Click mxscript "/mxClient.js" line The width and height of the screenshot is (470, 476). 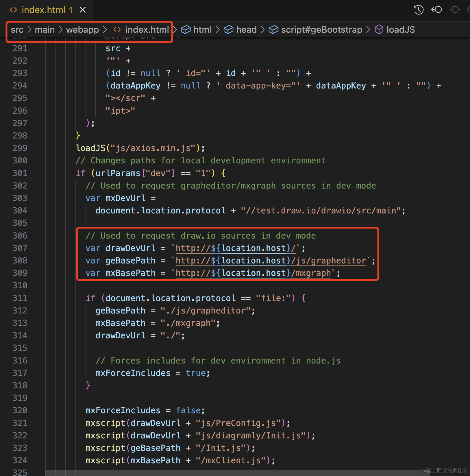pyautogui.click(x=180, y=460)
